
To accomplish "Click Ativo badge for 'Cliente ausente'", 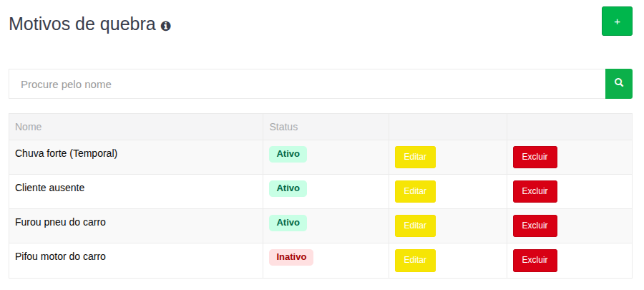I will [x=288, y=188].
